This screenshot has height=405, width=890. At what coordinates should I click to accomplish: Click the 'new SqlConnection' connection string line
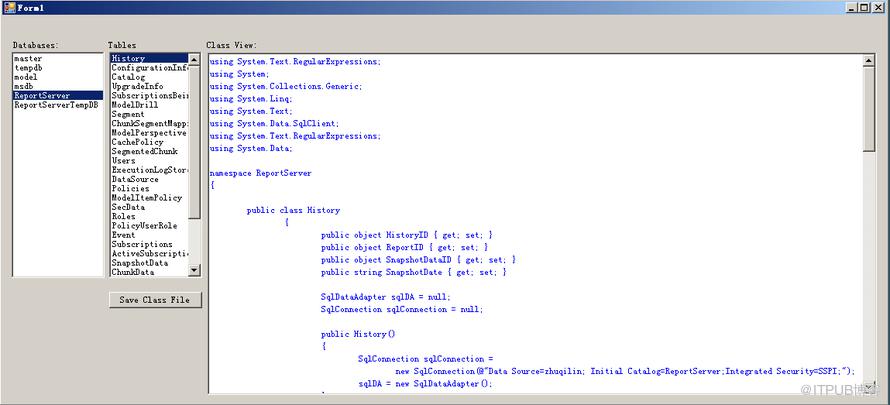pyautogui.click(x=625, y=371)
